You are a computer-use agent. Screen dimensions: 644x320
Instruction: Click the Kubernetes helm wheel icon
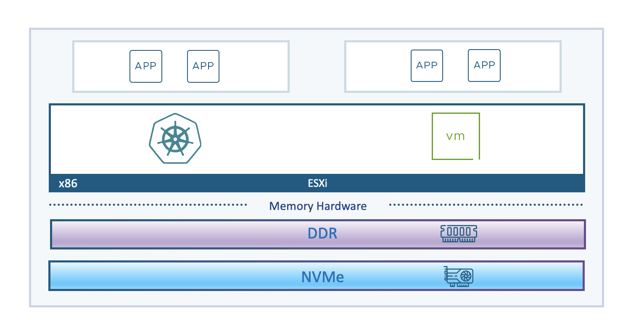pos(175,139)
